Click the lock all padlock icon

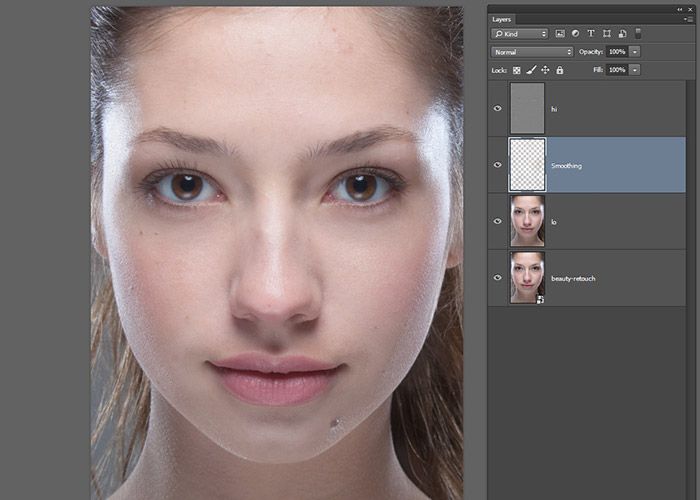tap(559, 70)
